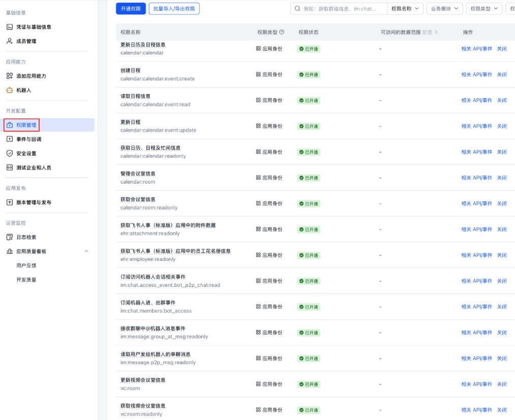Click the 成员管理 person icon

coord(10,41)
